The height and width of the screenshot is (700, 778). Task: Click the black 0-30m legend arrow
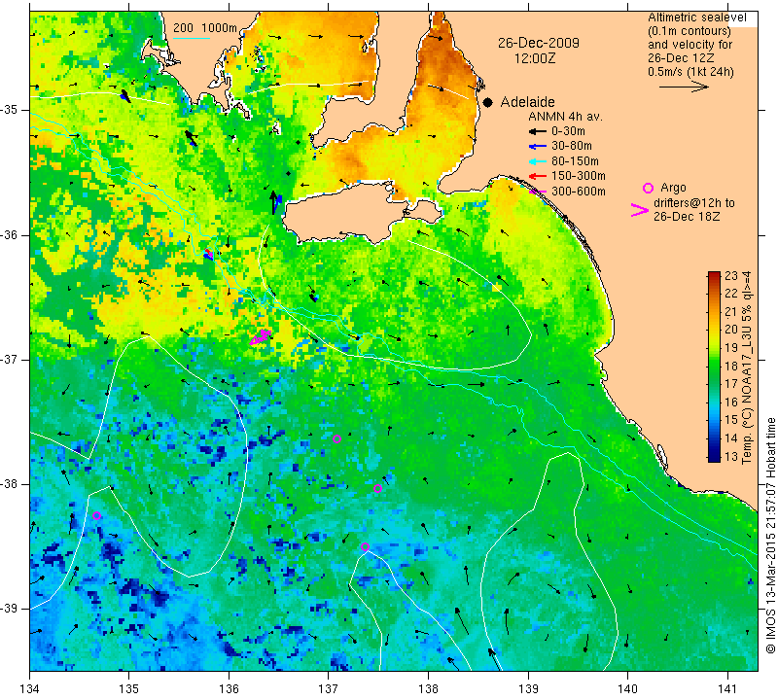pyautogui.click(x=537, y=131)
